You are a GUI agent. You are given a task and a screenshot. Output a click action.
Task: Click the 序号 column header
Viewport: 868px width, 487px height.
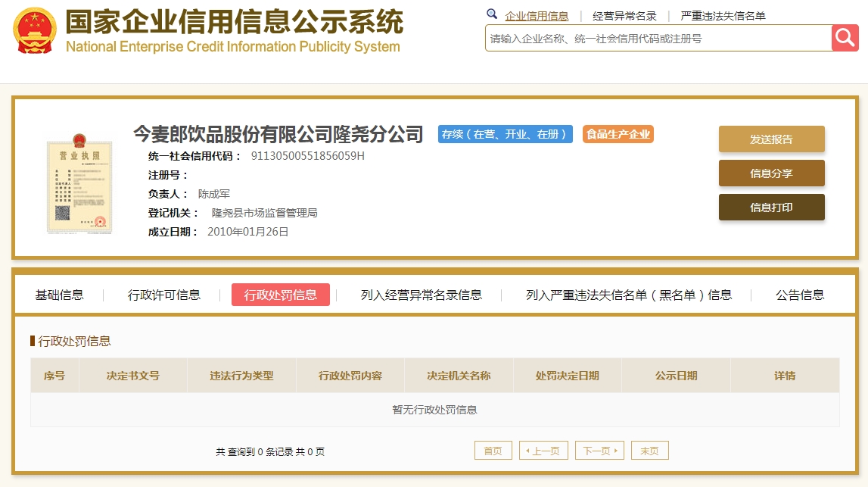click(x=54, y=376)
